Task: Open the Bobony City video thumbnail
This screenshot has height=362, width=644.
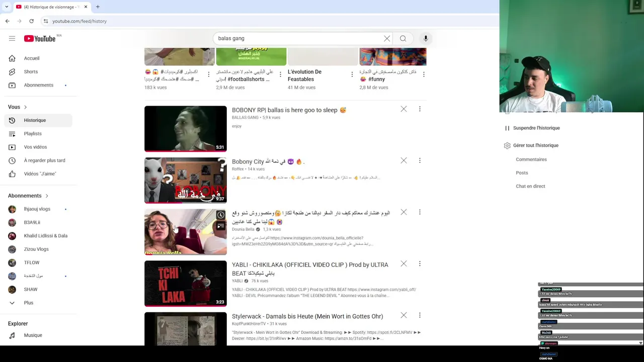Action: tap(186, 180)
